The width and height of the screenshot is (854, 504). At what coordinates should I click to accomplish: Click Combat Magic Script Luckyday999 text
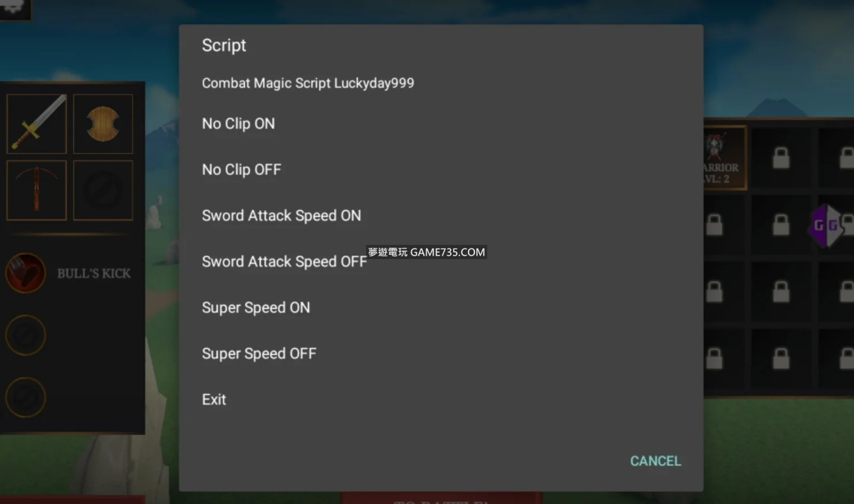[308, 83]
